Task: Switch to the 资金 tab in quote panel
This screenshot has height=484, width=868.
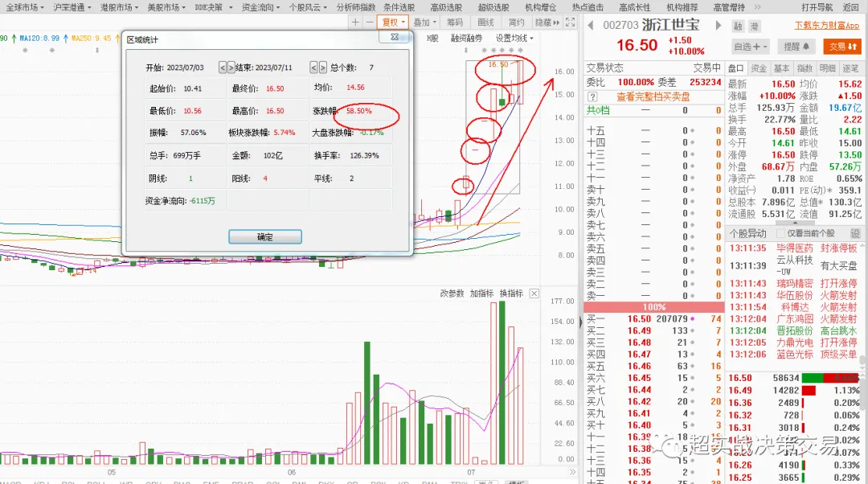Action: pos(760,68)
